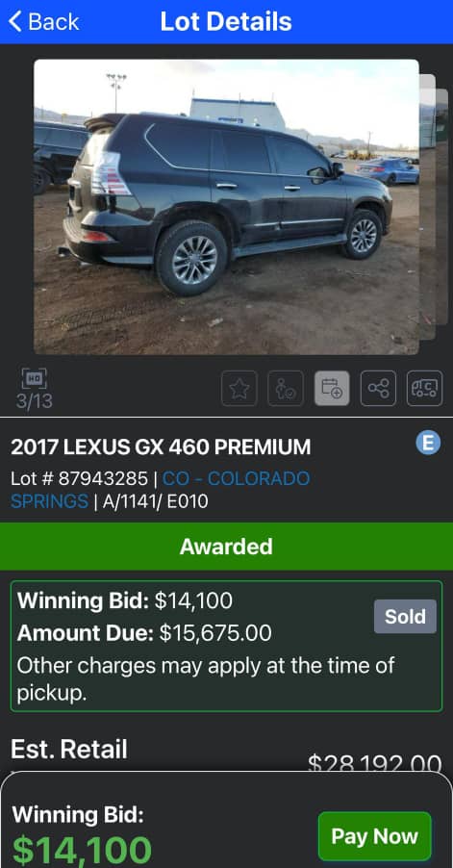The height and width of the screenshot is (868, 453).
Task: Add lot to watchlist with star icon
Action: pyautogui.click(x=239, y=388)
